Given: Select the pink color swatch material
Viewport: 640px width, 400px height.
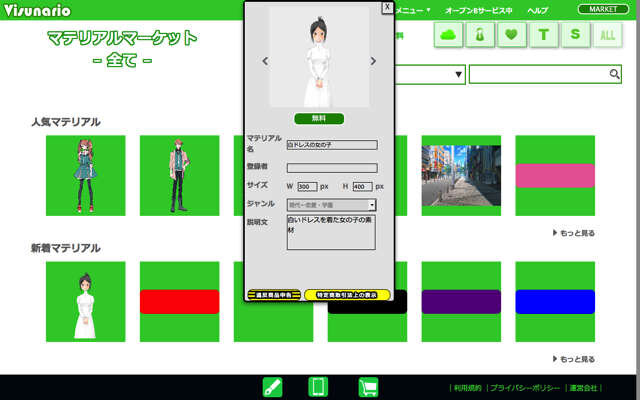Looking at the screenshot, I should tap(555, 176).
